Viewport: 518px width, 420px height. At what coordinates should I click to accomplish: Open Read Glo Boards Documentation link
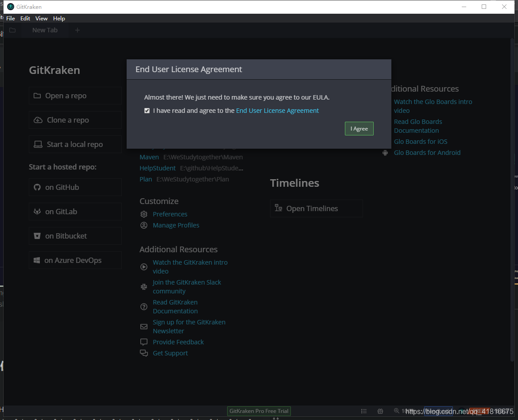click(x=418, y=126)
